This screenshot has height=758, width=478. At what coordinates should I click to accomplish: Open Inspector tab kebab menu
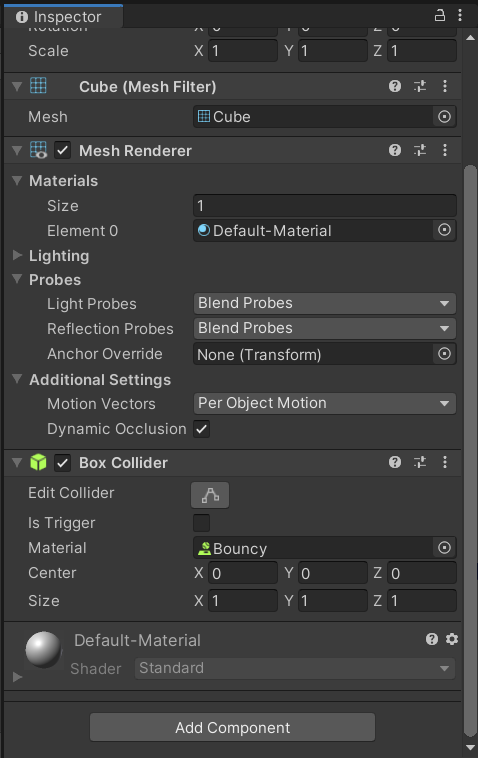click(x=460, y=15)
